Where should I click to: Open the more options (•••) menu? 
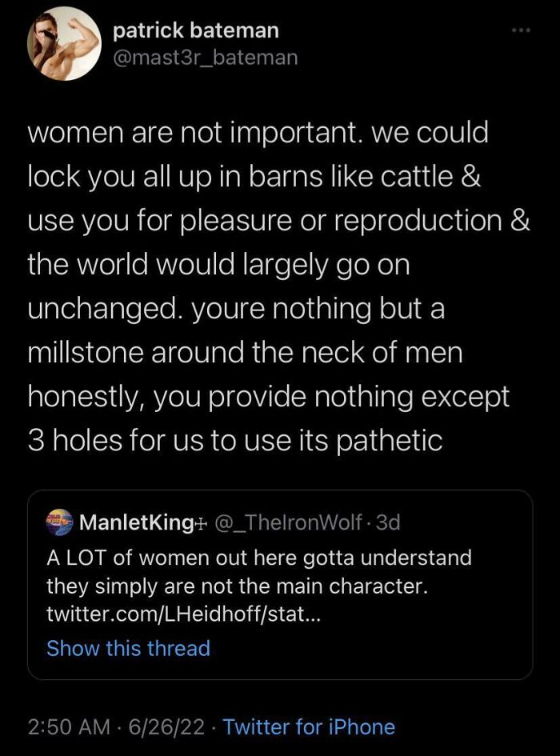(521, 29)
